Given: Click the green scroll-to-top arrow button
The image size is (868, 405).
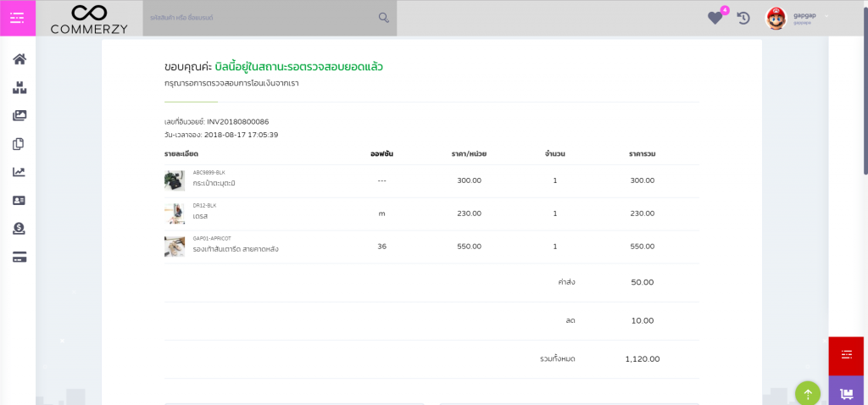Looking at the screenshot, I should coord(808,394).
